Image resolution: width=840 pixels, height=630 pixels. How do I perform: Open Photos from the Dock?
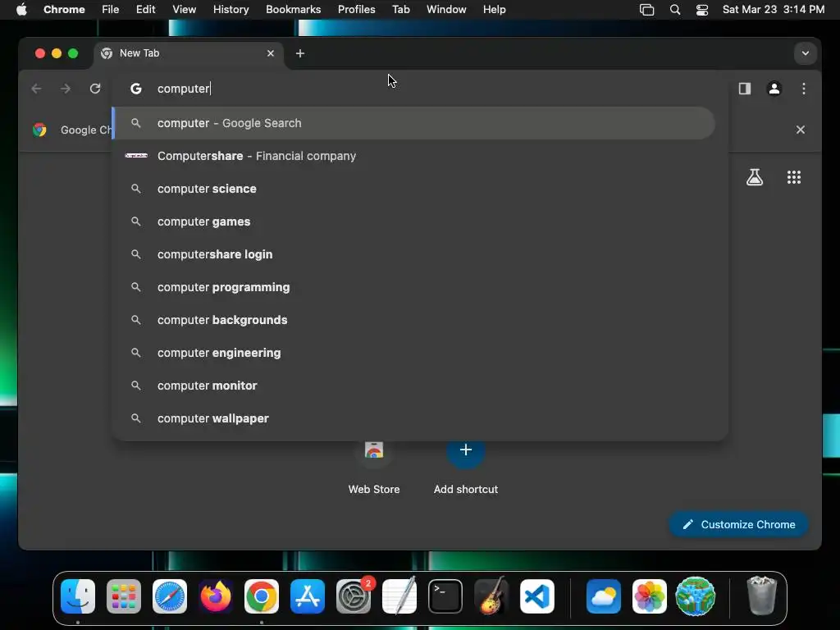pyautogui.click(x=650, y=596)
